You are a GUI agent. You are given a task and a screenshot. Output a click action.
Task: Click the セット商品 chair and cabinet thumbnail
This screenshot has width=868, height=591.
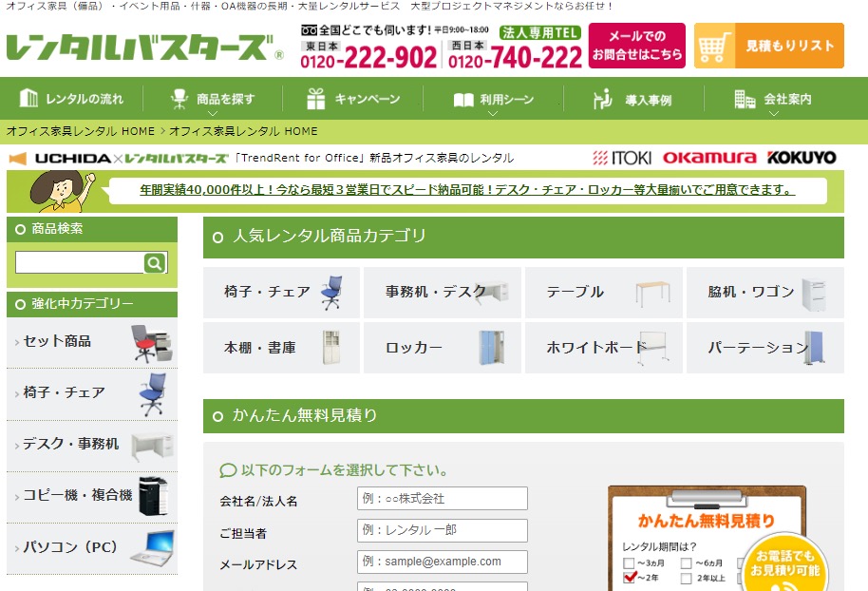pyautogui.click(x=152, y=343)
